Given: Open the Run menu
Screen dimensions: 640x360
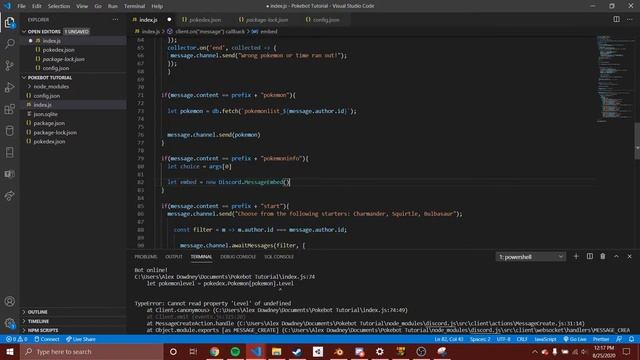Looking at the screenshot, I should coord(113,6).
